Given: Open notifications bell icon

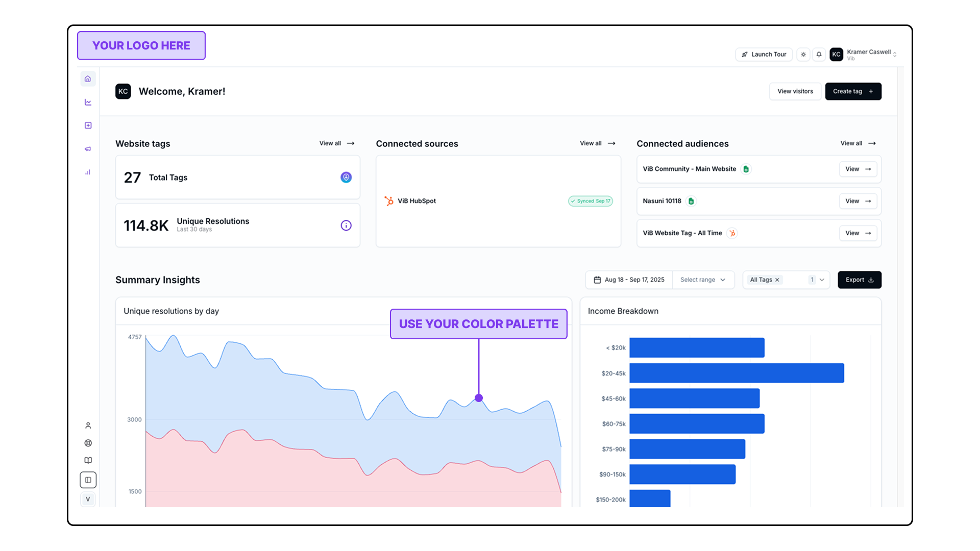Looking at the screenshot, I should click(819, 55).
